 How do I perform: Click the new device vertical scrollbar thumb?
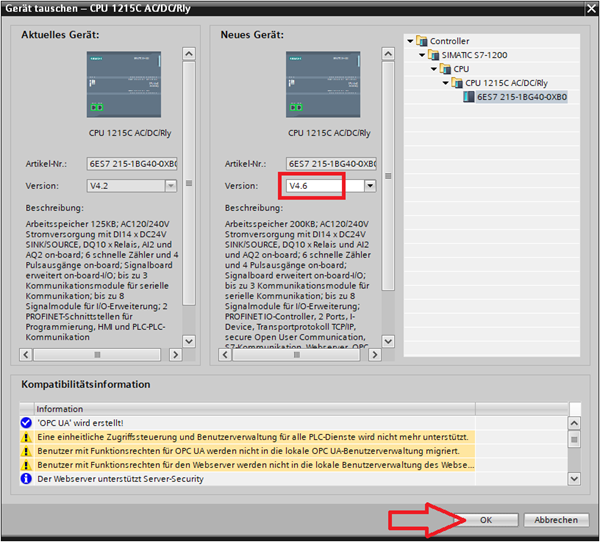coord(388,176)
